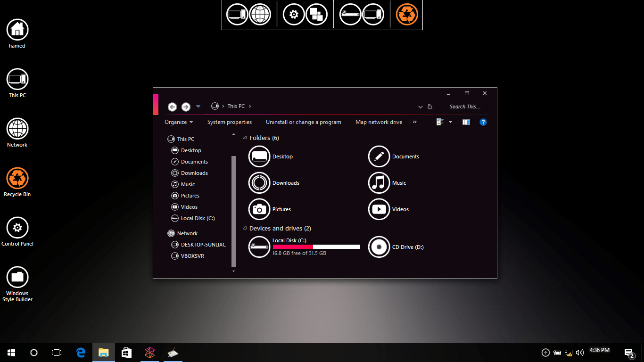Open the recent locations dropdown beside navigation arrows
Screen dimensions: 644x362
[x=198, y=107]
